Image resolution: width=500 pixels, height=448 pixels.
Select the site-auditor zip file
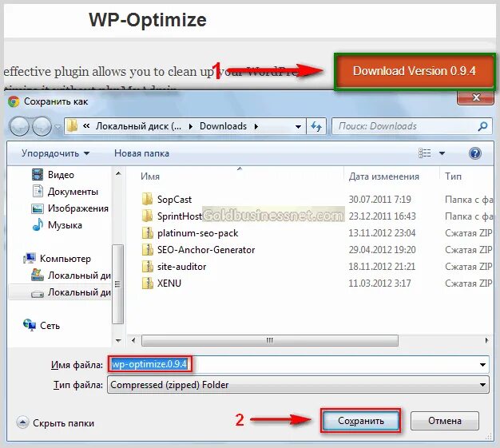click(x=181, y=267)
